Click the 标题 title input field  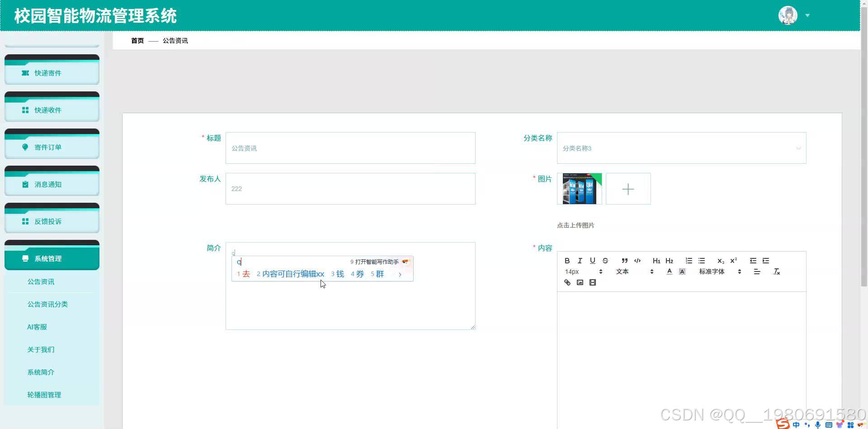(350, 148)
